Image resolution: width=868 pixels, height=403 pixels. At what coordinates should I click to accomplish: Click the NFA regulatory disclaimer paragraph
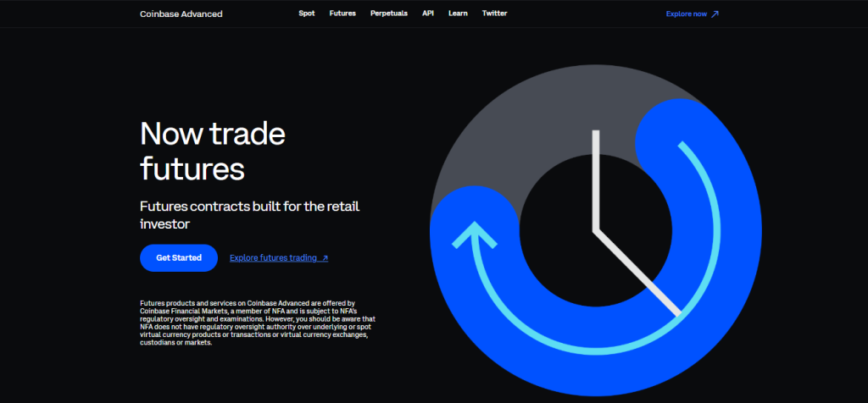(x=258, y=323)
